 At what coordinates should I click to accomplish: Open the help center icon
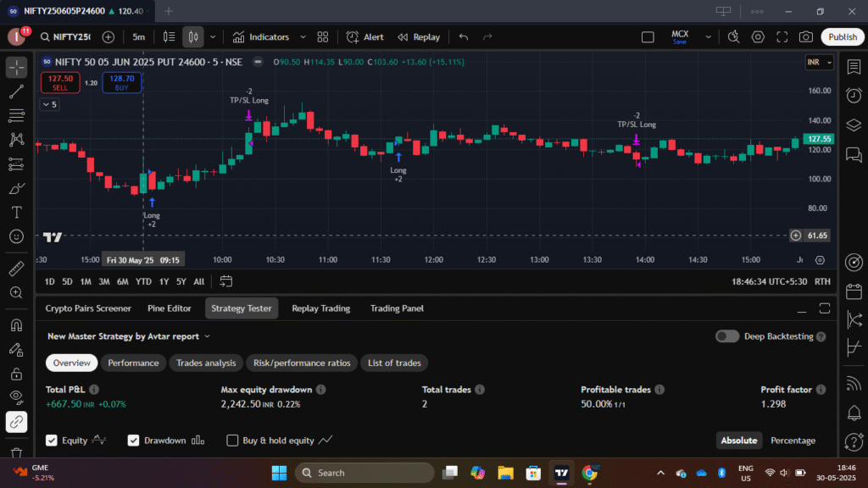tap(854, 441)
